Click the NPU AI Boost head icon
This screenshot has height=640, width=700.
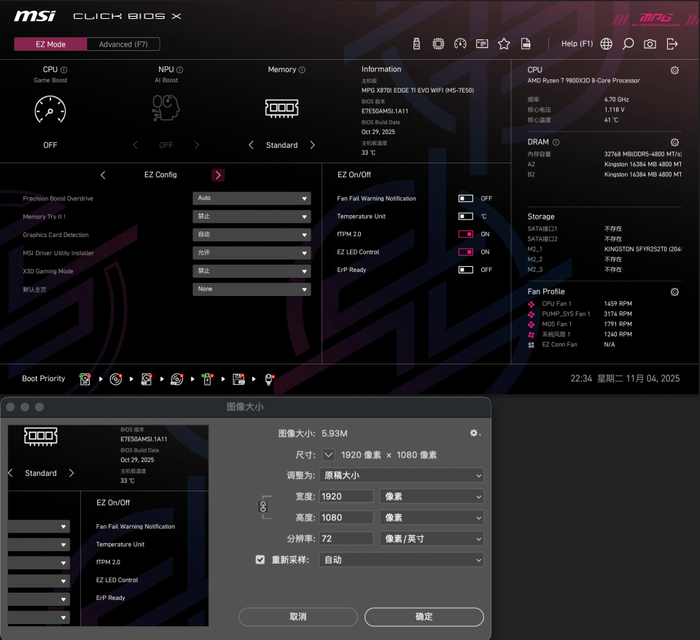click(166, 108)
